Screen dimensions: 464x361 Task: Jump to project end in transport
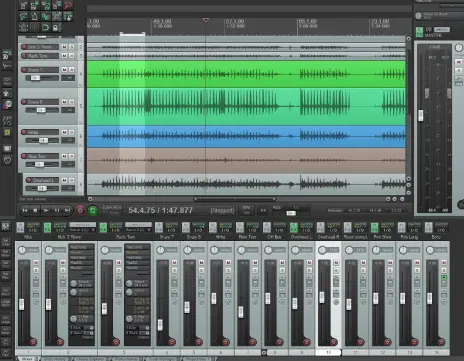67,210
